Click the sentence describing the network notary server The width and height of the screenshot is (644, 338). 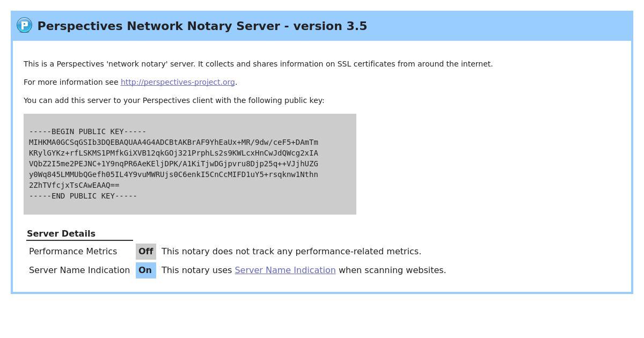258,64
